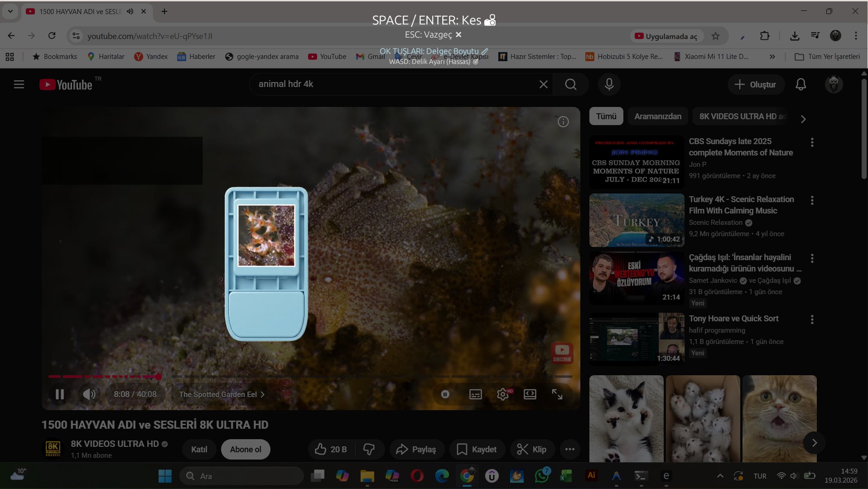Show more filter chips with arrow
Viewport: 868px width, 489px height.
point(803,119)
